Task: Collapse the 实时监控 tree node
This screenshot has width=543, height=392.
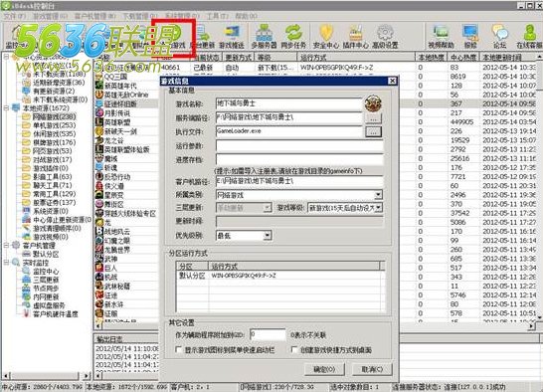Action: 6,263
